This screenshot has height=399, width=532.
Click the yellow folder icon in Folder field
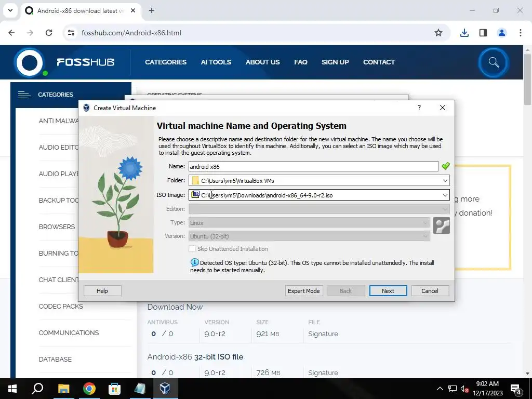[x=195, y=180]
